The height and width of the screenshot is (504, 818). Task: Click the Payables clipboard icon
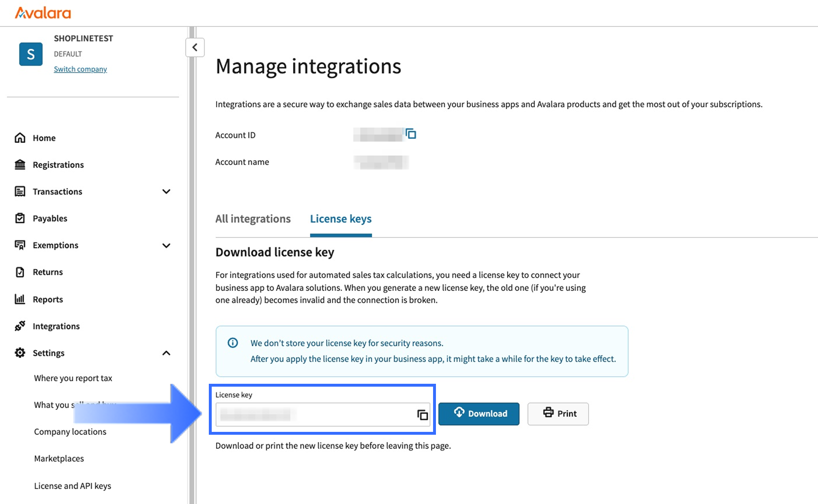pyautogui.click(x=20, y=218)
